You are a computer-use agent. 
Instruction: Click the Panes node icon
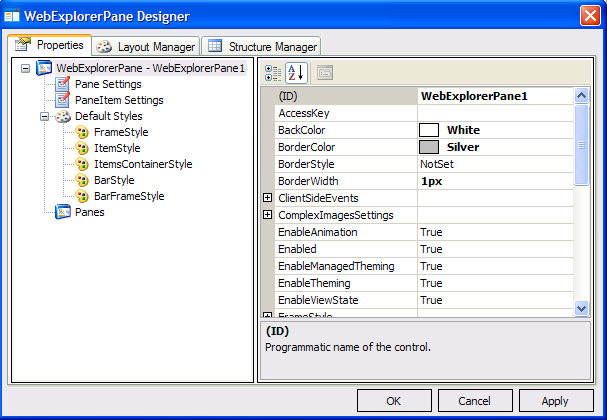(63, 212)
